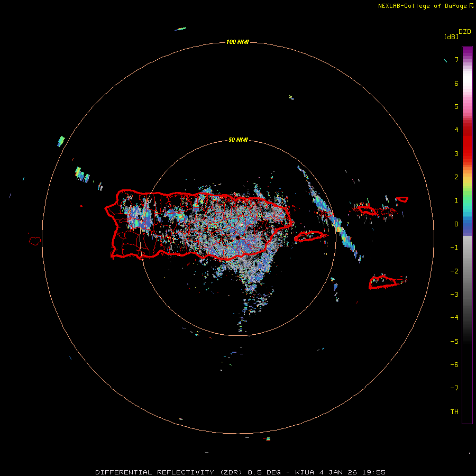Click the -5 value on color scale
Viewport: 476px width, 476px height.
point(454,342)
